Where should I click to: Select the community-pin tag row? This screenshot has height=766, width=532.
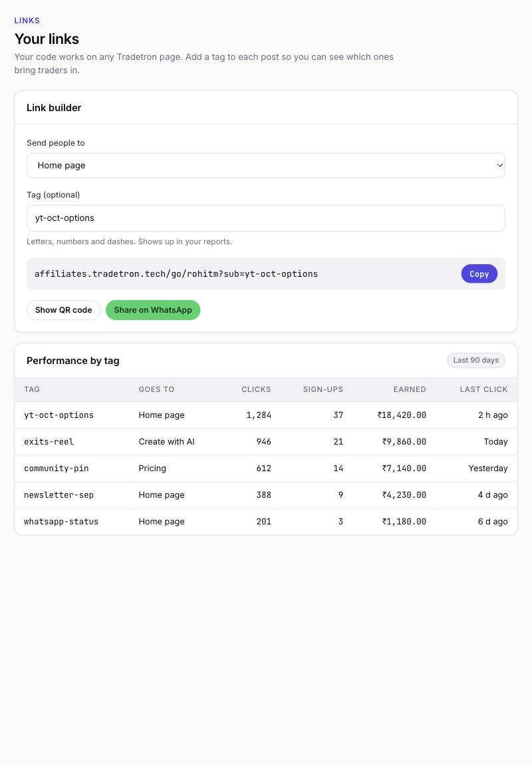[265, 468]
